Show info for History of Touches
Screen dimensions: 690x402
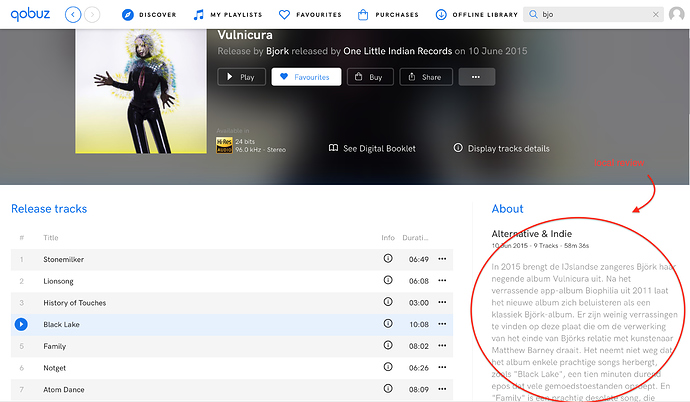click(388, 302)
